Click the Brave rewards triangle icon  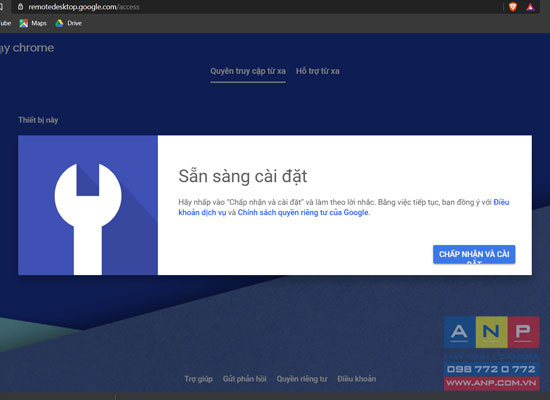tap(530, 7)
